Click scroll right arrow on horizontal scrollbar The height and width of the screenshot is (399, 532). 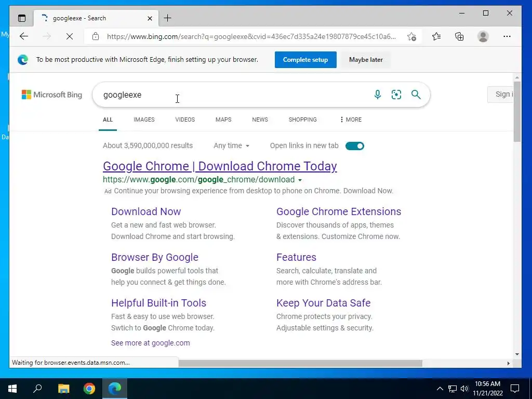point(508,363)
